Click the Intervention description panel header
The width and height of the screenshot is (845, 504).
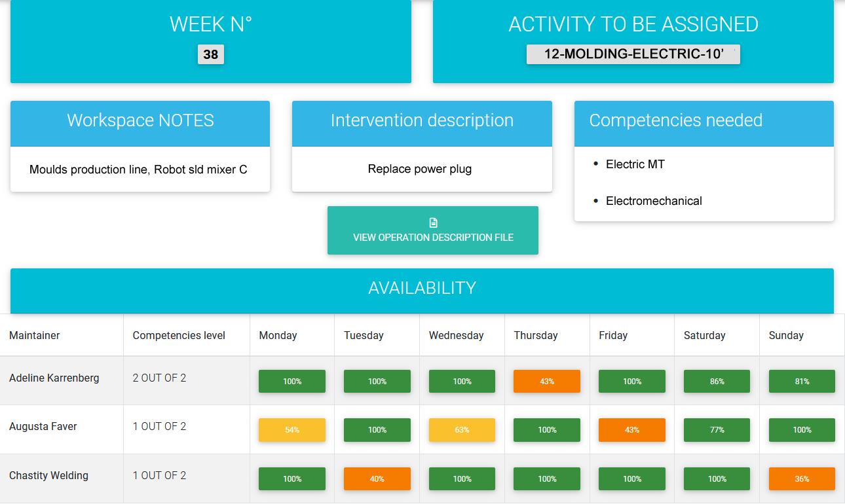coord(422,120)
